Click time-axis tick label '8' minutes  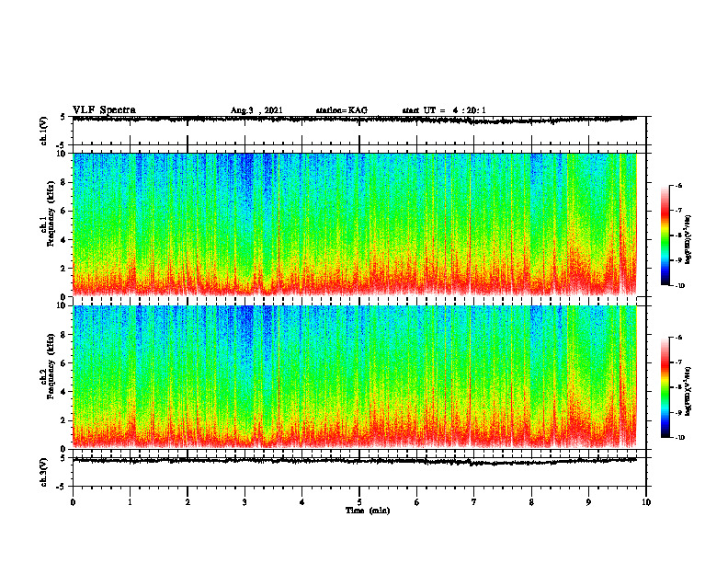[531, 502]
